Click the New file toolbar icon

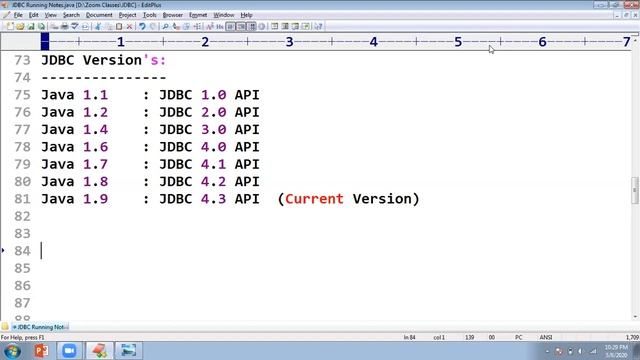click(10, 27)
